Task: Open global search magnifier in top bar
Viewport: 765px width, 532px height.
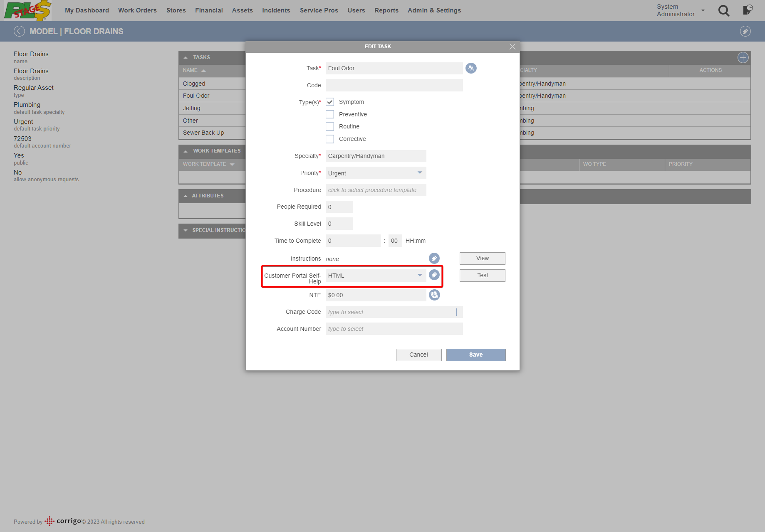Action: [723, 11]
